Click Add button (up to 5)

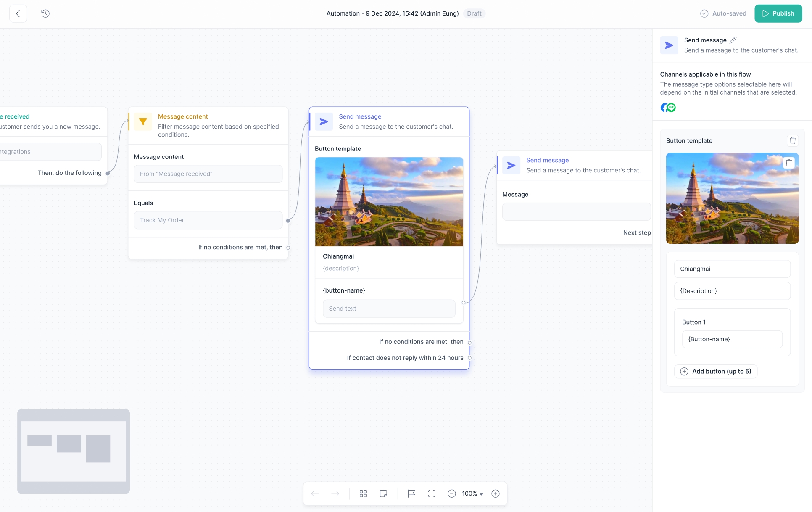(x=716, y=371)
